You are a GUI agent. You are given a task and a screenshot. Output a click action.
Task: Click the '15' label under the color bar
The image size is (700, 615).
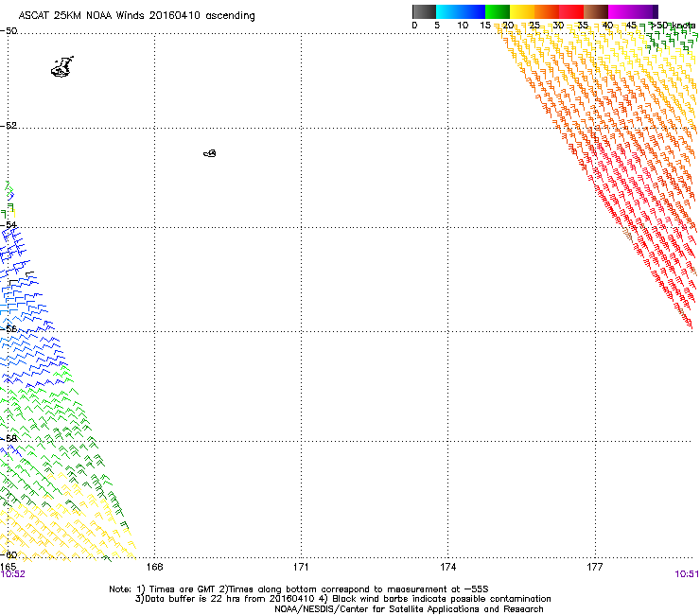pyautogui.click(x=485, y=26)
